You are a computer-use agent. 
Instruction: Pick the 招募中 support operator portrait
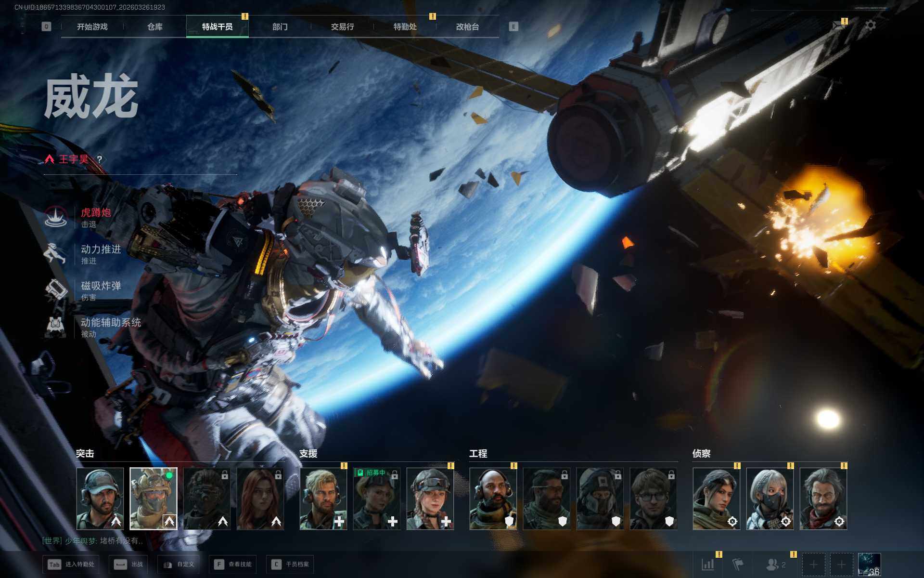pyautogui.click(x=376, y=499)
